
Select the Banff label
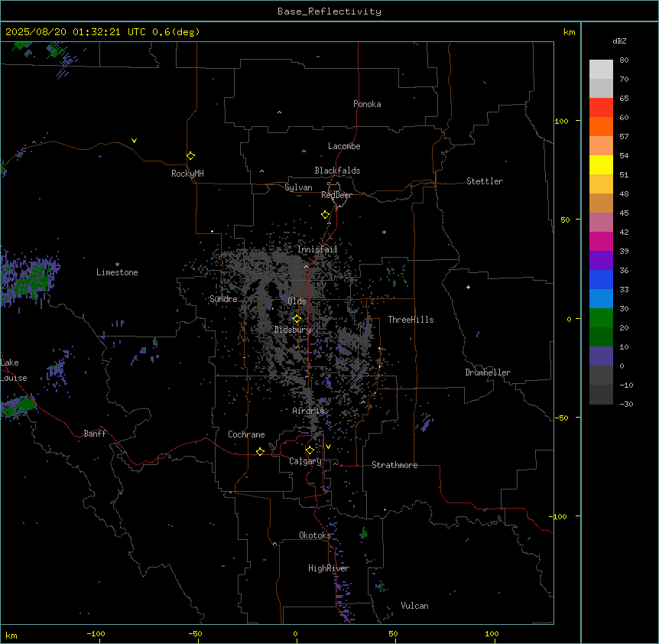click(x=95, y=434)
